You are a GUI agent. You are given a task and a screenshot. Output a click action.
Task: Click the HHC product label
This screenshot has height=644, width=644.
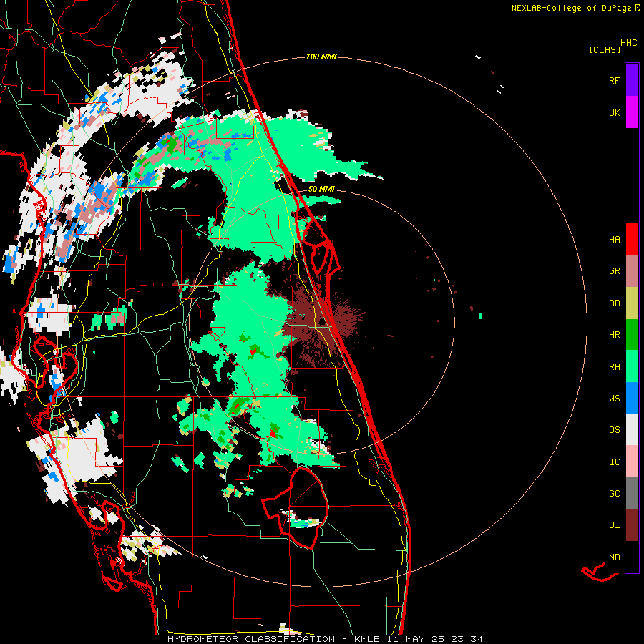point(629,43)
